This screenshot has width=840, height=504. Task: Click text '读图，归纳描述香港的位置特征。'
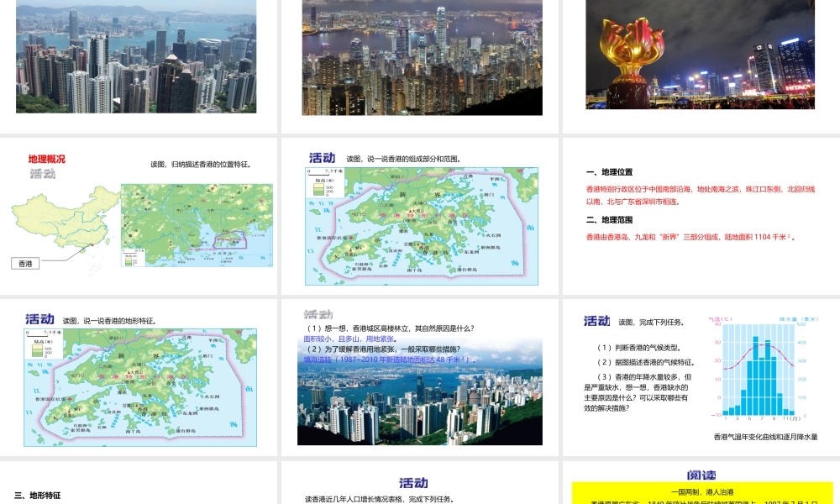(201, 165)
